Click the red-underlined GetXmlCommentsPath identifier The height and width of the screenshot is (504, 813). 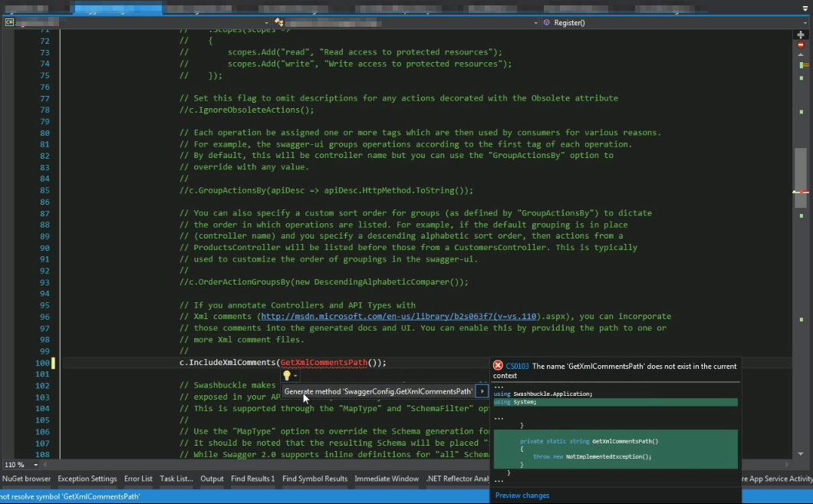click(x=324, y=362)
